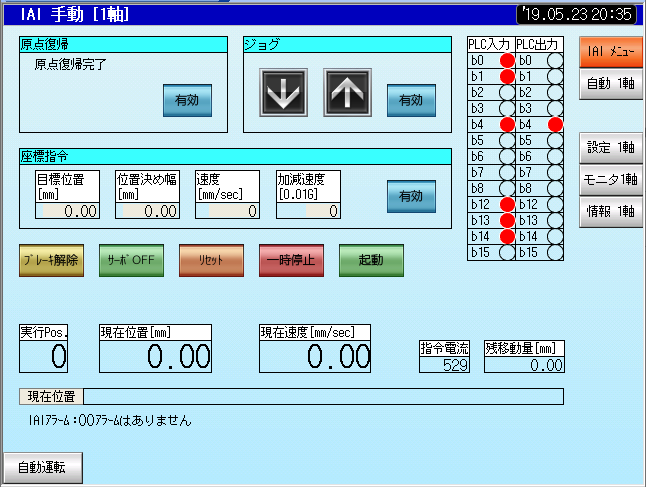Click PLC入力 b5 indicator lamp

pyautogui.click(x=507, y=140)
